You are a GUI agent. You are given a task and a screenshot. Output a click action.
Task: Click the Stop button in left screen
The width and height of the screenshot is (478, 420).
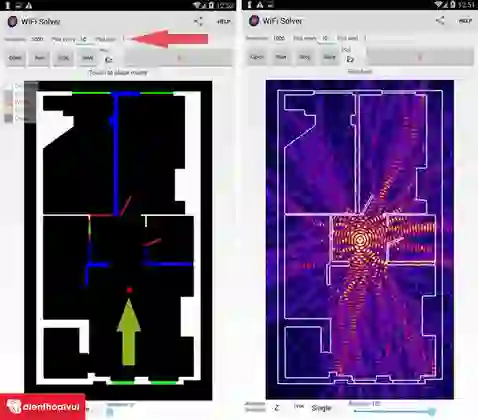coord(63,58)
